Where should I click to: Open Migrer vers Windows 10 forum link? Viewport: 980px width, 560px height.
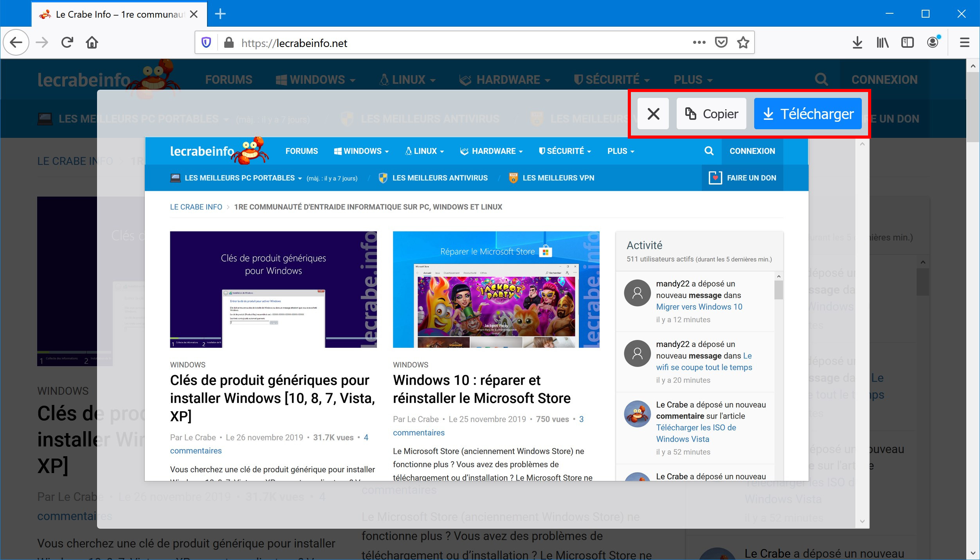point(699,307)
